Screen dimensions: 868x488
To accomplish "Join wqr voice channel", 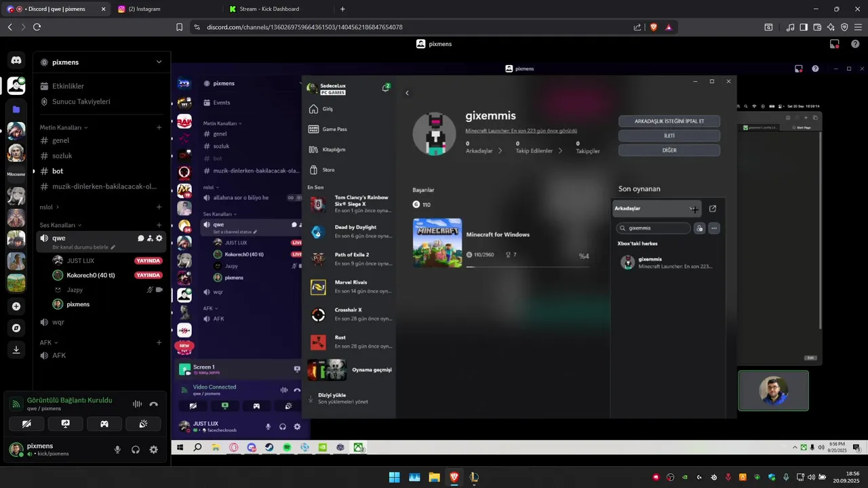I will click(x=101, y=322).
